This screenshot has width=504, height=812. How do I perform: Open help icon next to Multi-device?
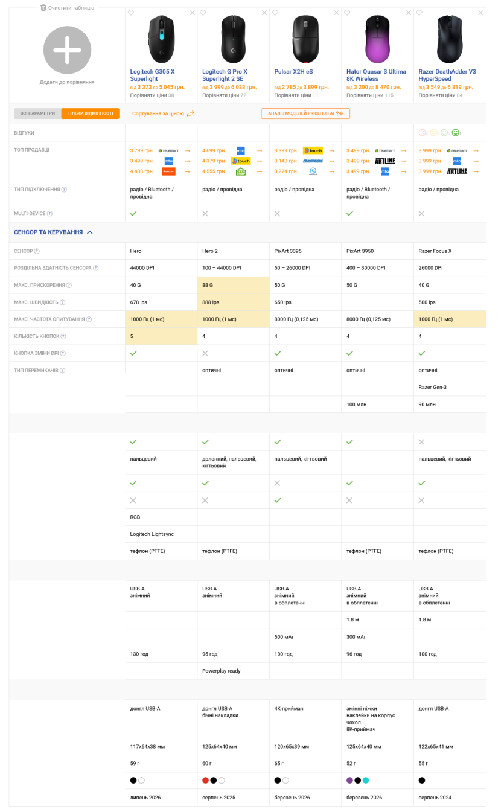[49, 214]
